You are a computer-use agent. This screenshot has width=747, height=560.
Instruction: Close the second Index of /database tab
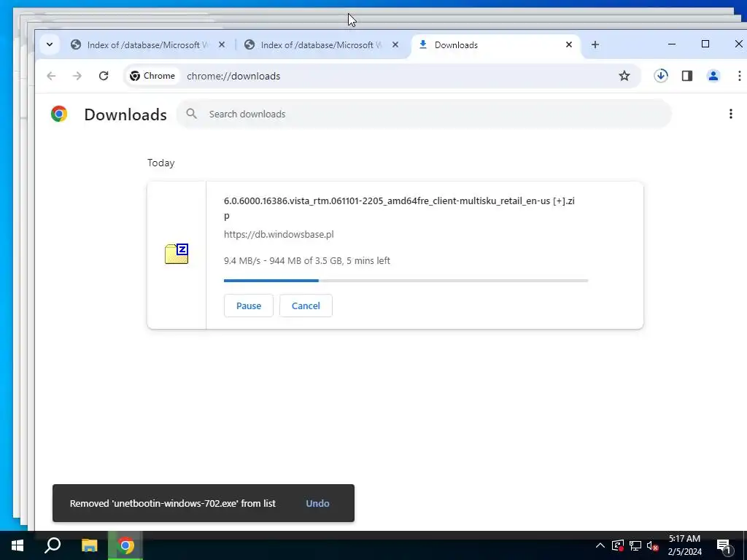tap(395, 44)
